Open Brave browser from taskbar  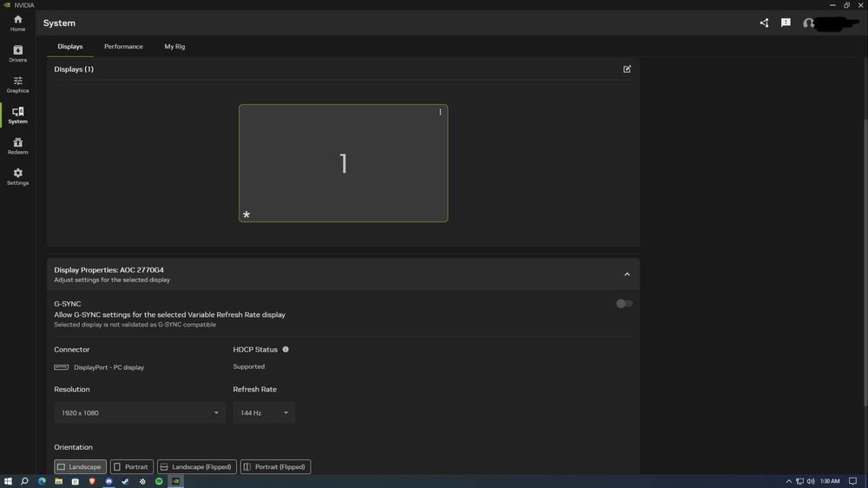pyautogui.click(x=92, y=481)
